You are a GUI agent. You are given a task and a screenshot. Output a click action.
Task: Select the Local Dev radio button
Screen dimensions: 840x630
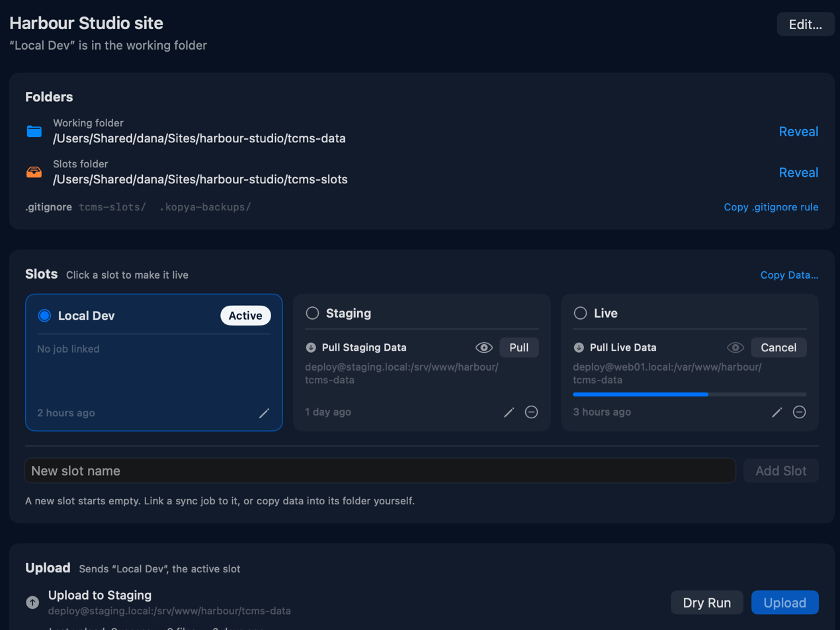pyautogui.click(x=44, y=316)
